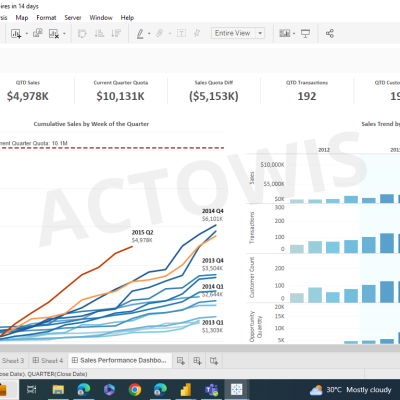Viewport: 400px width, 400px height.
Task: Click the Transactions axis title
Action: pyautogui.click(x=252, y=228)
